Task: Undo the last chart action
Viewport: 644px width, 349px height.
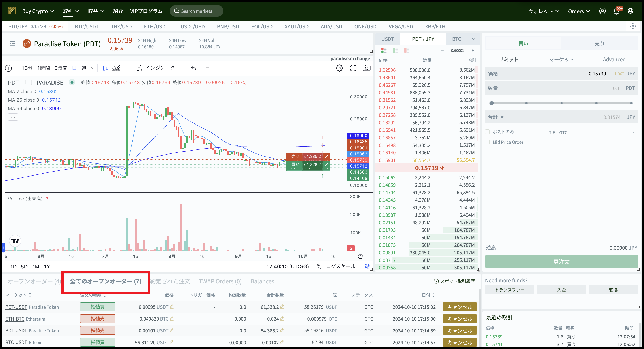Action: tap(193, 68)
